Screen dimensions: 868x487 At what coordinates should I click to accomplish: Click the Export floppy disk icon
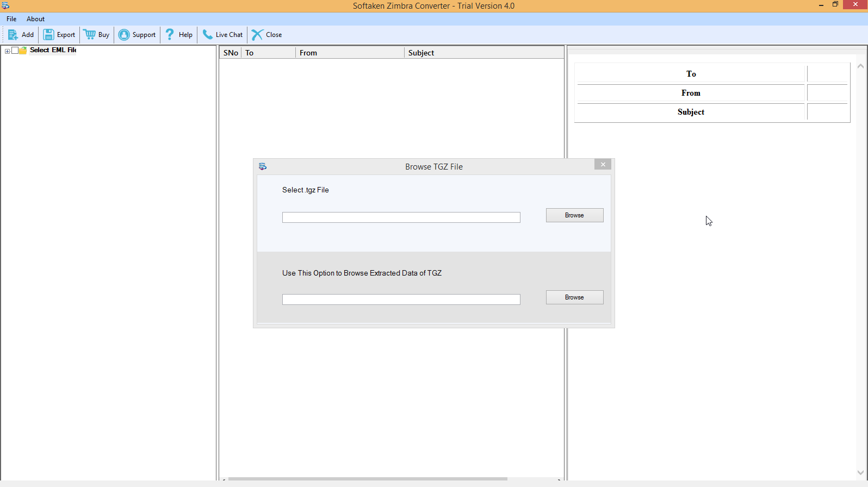point(48,35)
